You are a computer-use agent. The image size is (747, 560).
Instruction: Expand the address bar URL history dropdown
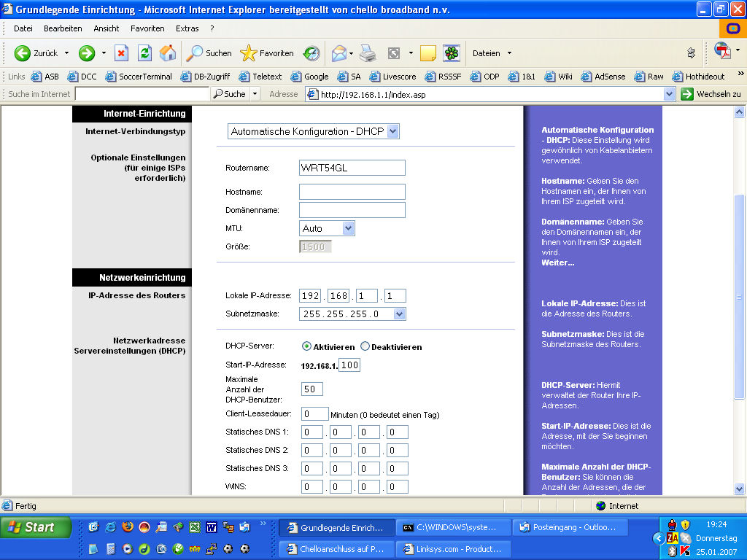click(x=669, y=94)
